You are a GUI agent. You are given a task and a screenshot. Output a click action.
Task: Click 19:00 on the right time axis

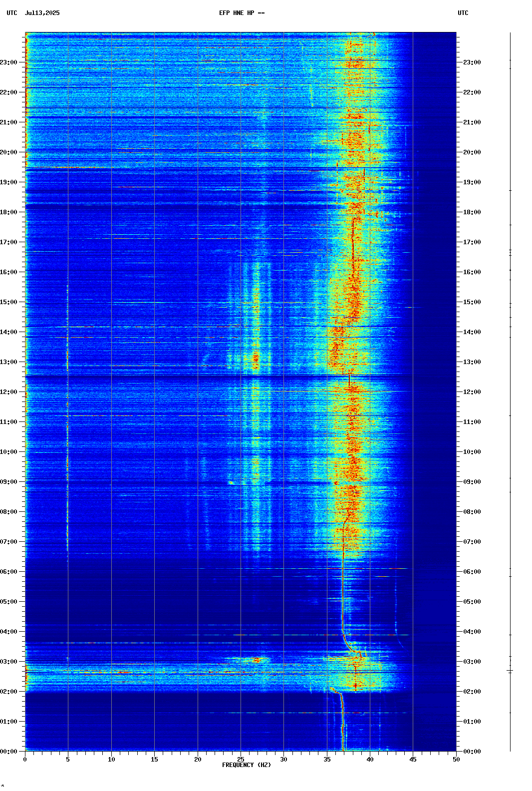472,182
